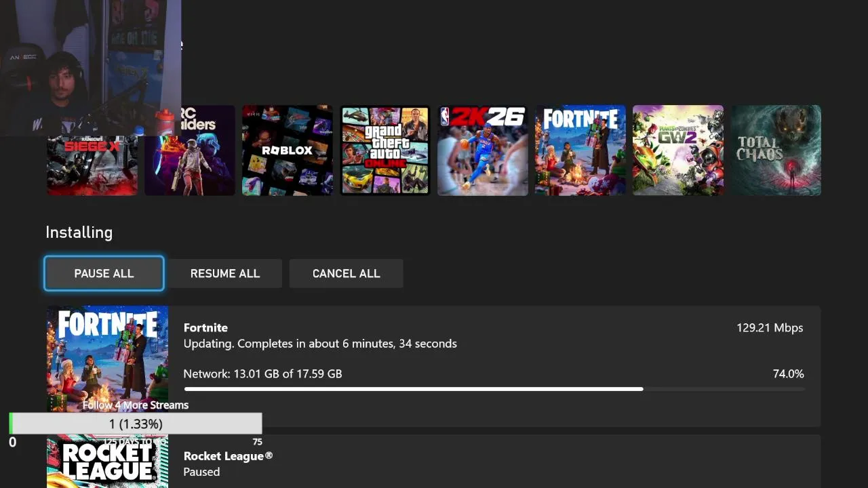Click the CANCEL ALL button
Screen dimensions: 868x488
pos(346,273)
